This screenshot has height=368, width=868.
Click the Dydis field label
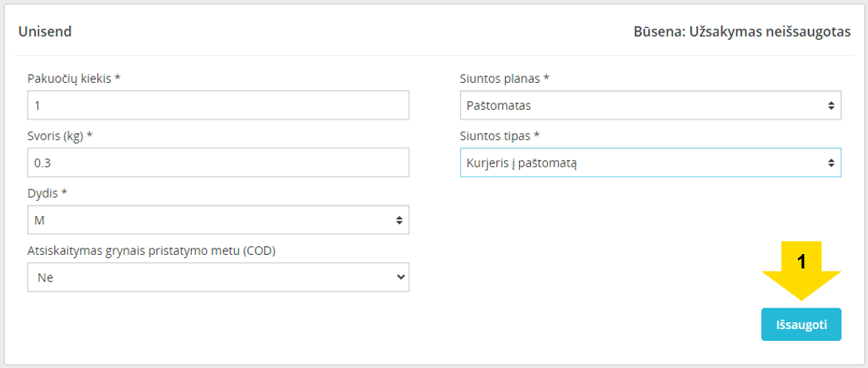(x=47, y=193)
